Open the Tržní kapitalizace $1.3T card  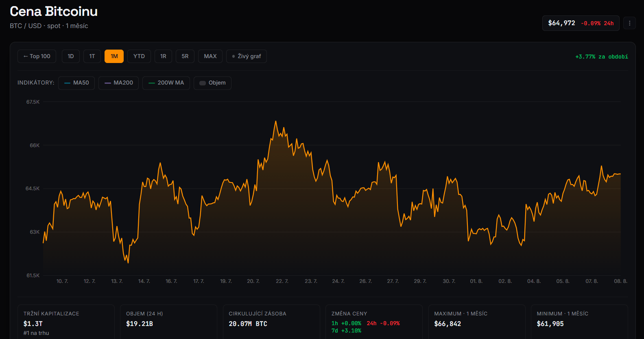click(x=66, y=322)
